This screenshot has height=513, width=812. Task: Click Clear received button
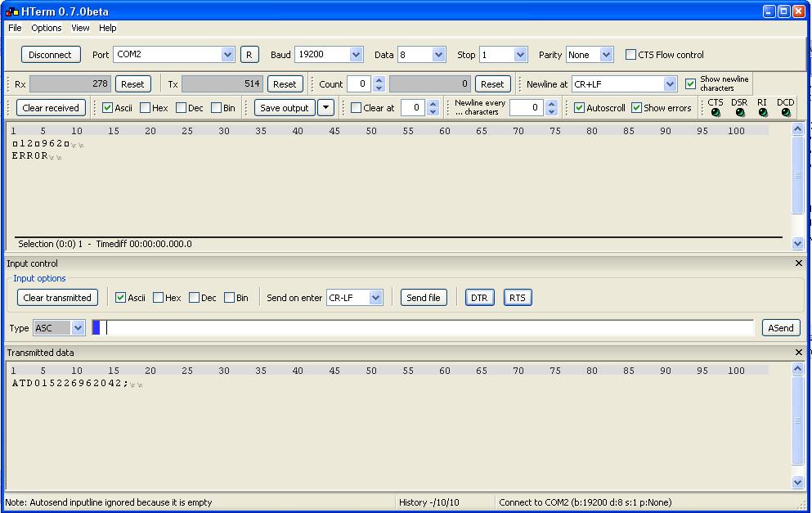point(51,108)
